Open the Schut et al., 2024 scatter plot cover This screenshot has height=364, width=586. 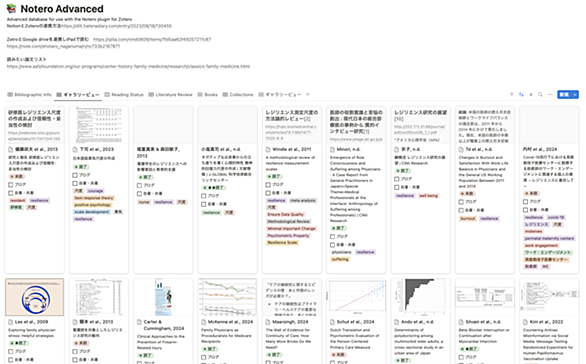click(x=356, y=297)
